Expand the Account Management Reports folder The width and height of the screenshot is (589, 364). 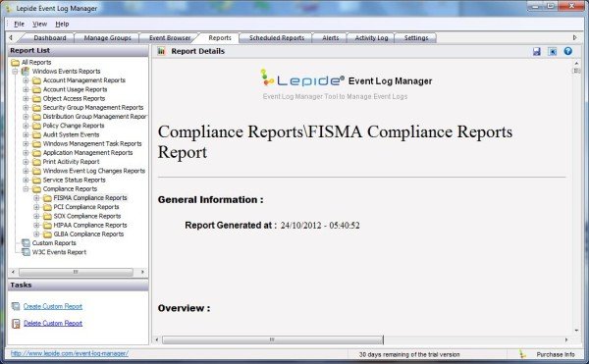[x=26, y=80]
